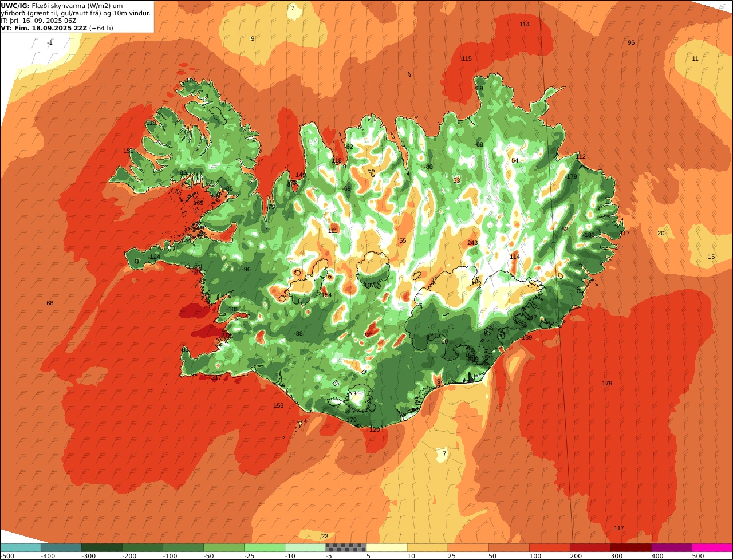The width and height of the screenshot is (733, 560).
Task: Pick the light orange 25 to 50 swatch
Action: point(467,547)
